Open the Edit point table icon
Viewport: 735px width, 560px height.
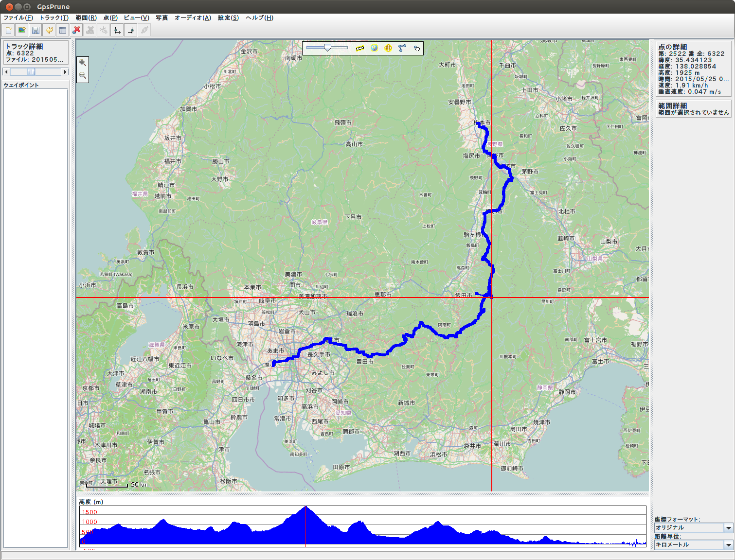63,30
